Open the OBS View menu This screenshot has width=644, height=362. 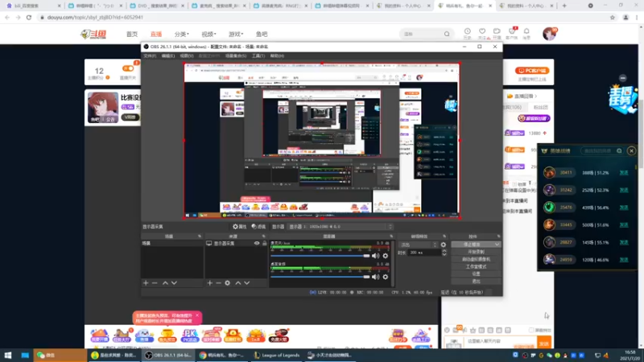(x=187, y=56)
